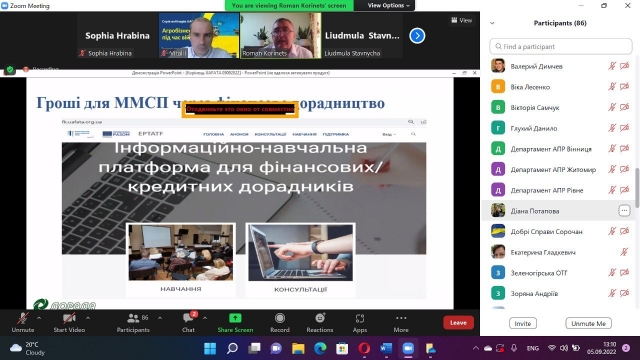Show hidden tray icons chevron

click(x=476, y=348)
